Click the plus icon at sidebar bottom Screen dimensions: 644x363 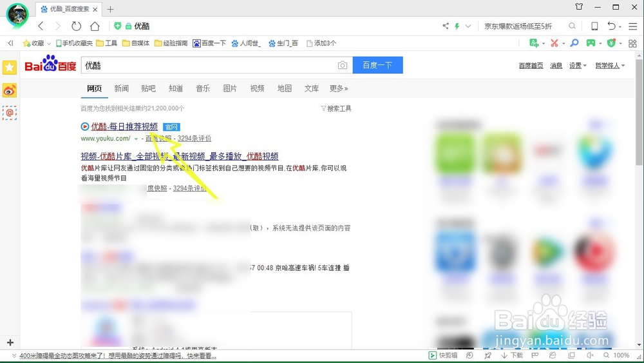(x=10, y=342)
